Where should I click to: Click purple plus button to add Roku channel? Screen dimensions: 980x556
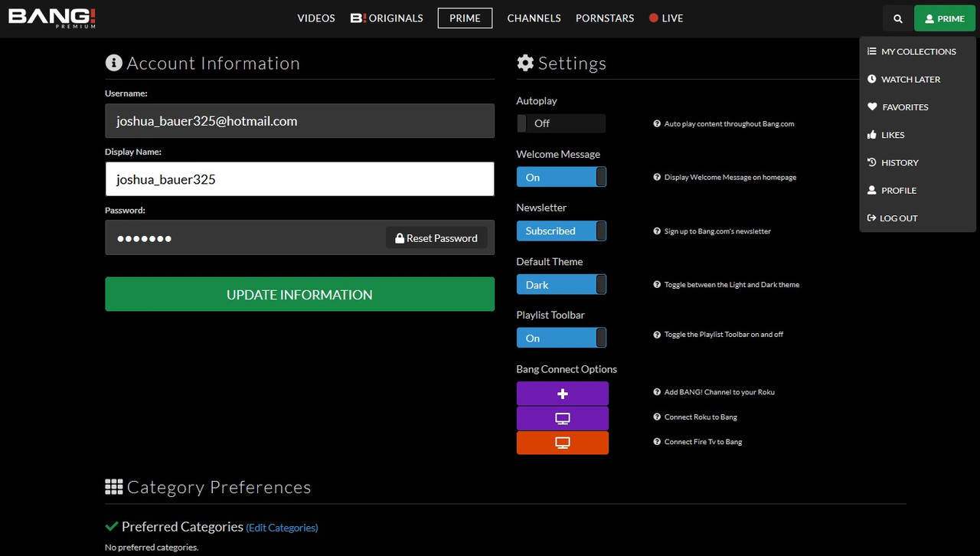point(563,394)
